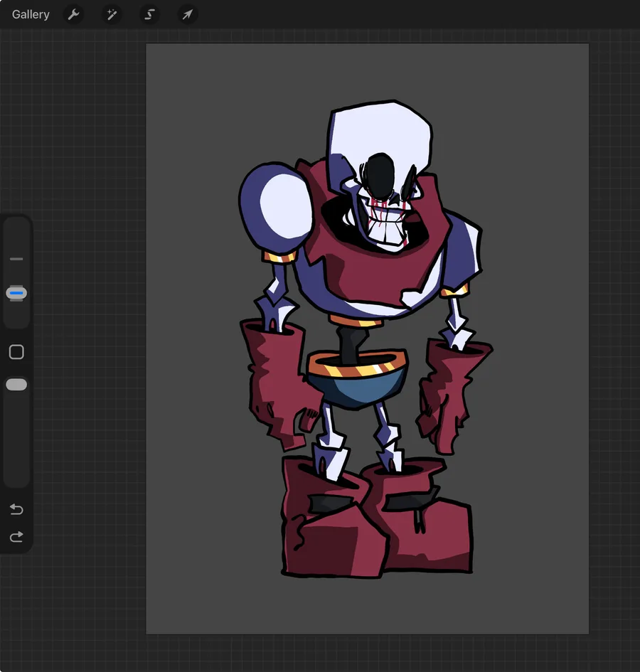Click the skeleton character artwork on canvas
This screenshot has width=640, height=672.
[x=366, y=338]
